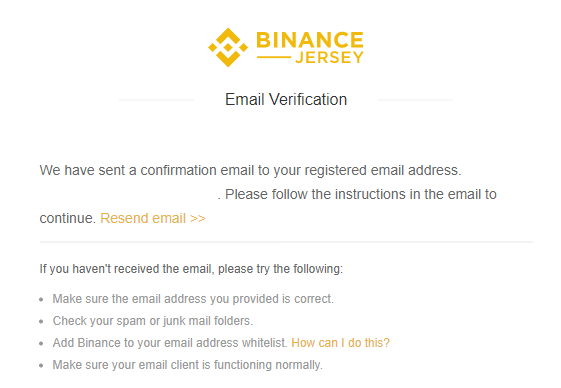Click the blank registered email address area
The image size is (561, 388).
click(x=128, y=194)
